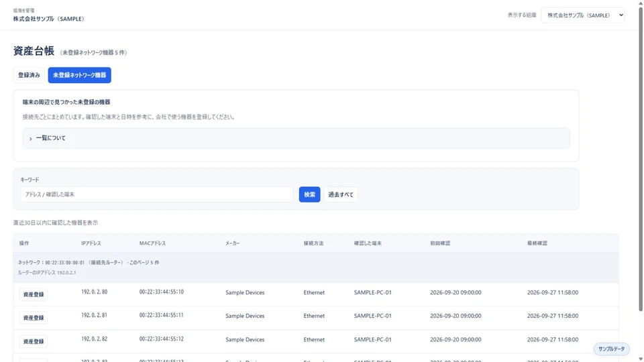Screen dimensions: 644x362
Task: Click the キーワード search input field
Action: pyautogui.click(x=157, y=194)
